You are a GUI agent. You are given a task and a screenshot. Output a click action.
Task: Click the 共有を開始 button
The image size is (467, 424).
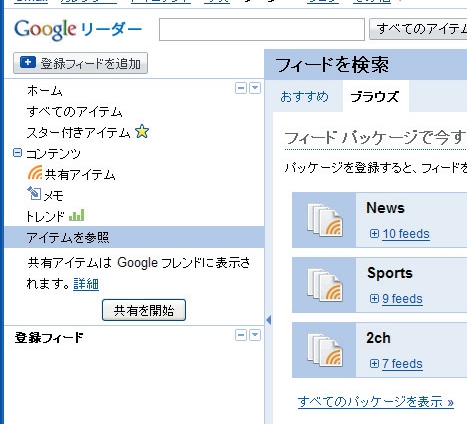144,310
